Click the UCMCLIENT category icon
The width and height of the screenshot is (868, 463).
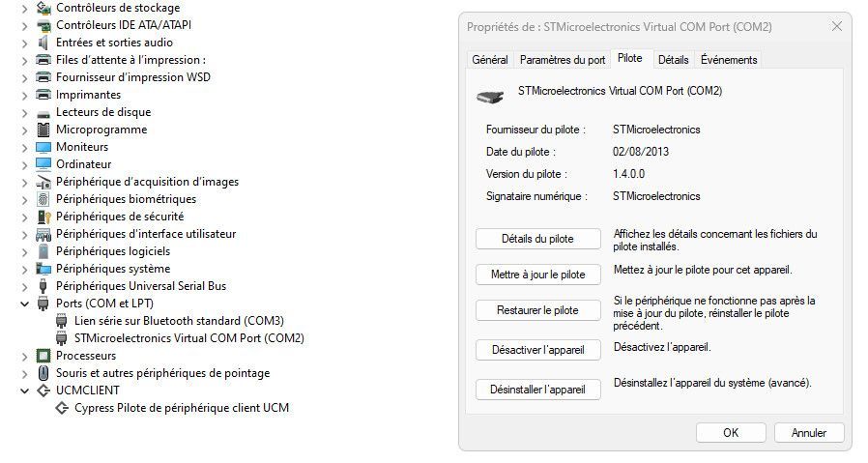tap(43, 391)
